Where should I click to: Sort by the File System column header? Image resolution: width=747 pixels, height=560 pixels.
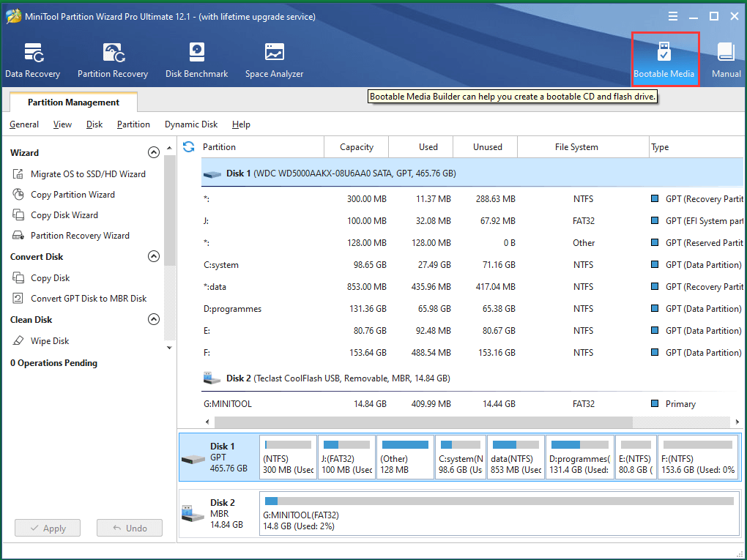(583, 146)
